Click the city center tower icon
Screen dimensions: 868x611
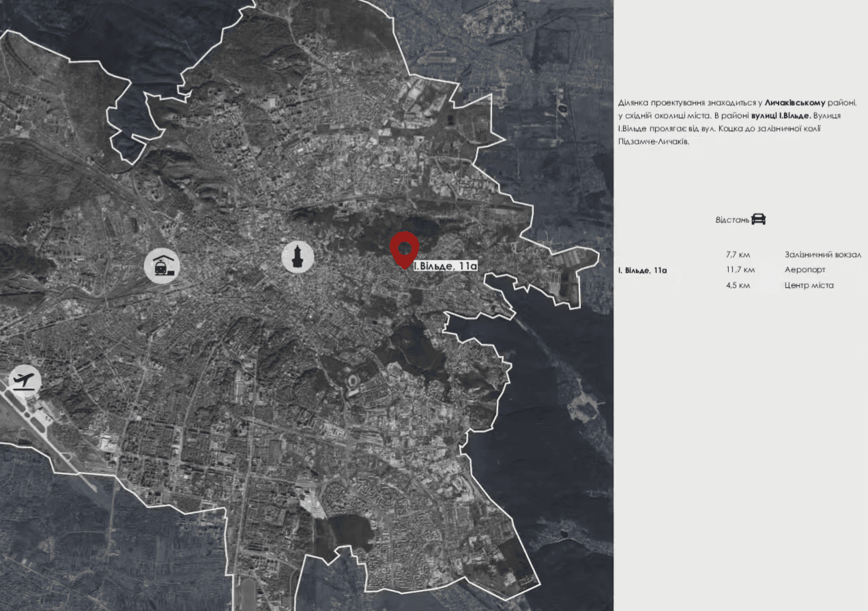(298, 256)
